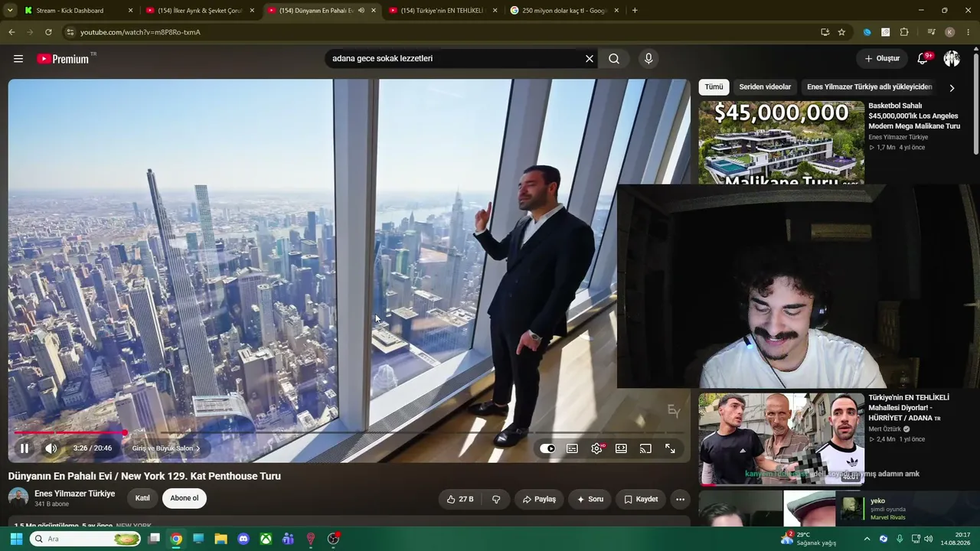980x551 pixels.
Task: View site information icon in address bar
Action: (70, 32)
